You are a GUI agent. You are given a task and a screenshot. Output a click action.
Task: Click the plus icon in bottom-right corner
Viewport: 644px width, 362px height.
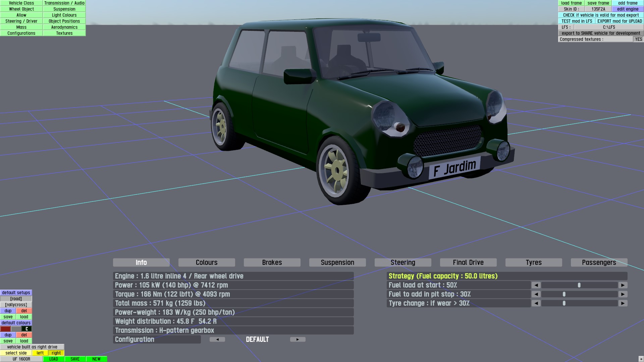click(641, 359)
